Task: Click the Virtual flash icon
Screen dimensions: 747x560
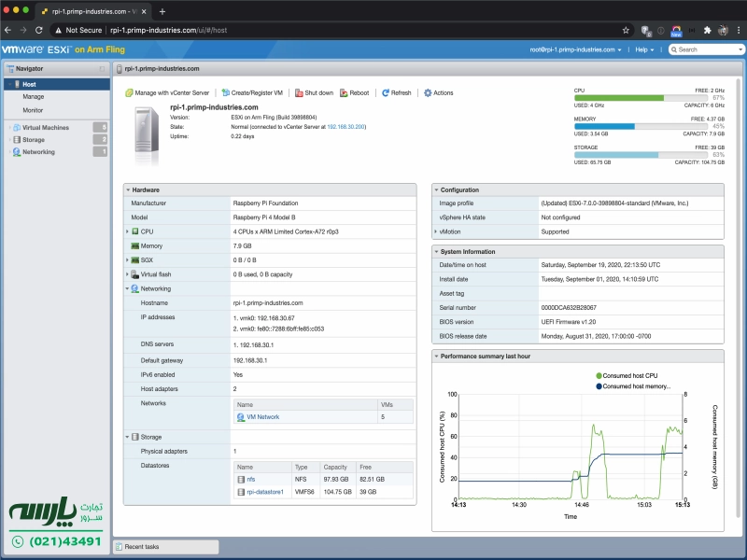Action: tap(135, 274)
